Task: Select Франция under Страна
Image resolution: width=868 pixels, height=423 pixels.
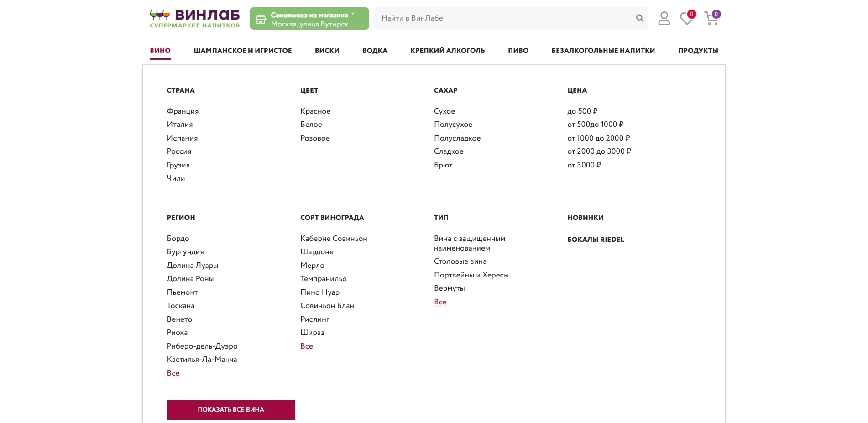Action: 183,111
